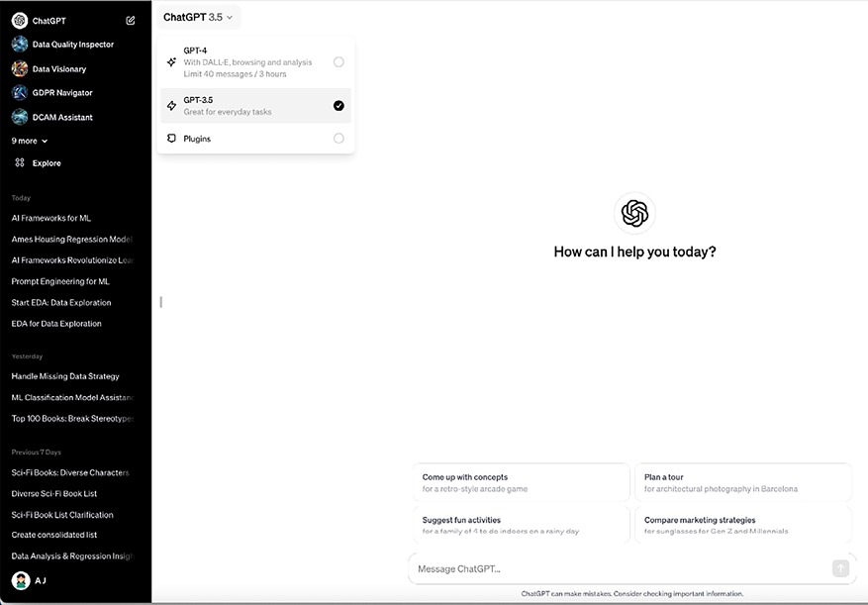
Task: Click the central ChatGPT logo
Action: coord(635,213)
